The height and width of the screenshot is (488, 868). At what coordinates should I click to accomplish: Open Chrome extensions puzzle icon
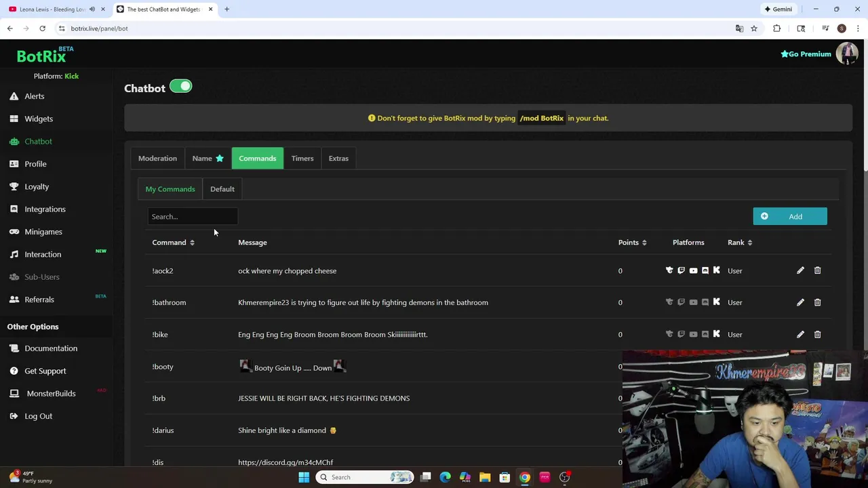pyautogui.click(x=777, y=28)
